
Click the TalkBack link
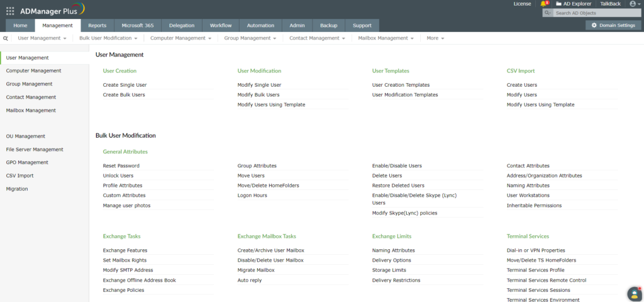pos(610,4)
